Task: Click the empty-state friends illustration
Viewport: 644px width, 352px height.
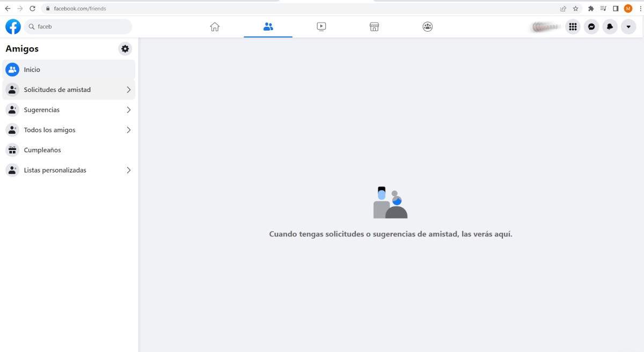Action: coord(391,203)
